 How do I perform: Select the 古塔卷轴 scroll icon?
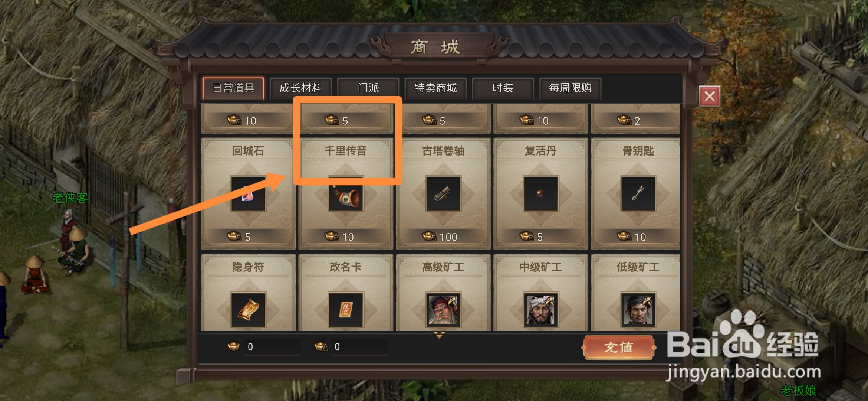[443, 193]
